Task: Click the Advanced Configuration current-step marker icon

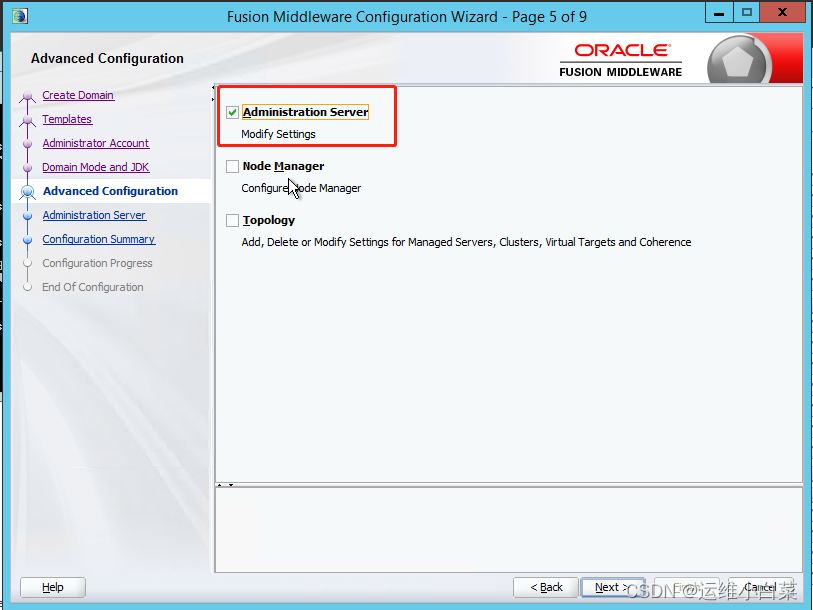Action: click(27, 191)
